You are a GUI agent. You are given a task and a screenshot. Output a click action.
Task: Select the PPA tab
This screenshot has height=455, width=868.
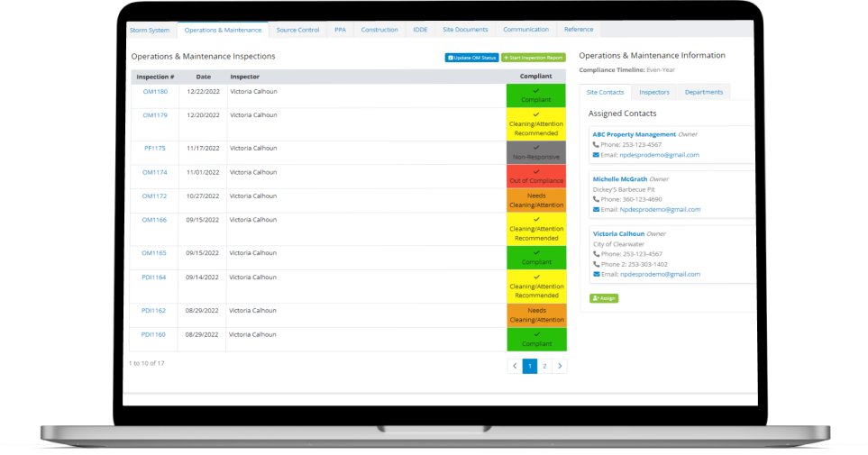340,30
